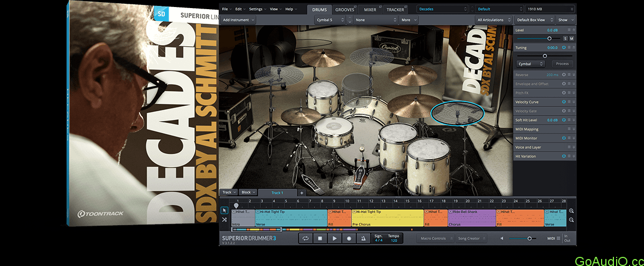Open the MIDI menu icon
Screen dimensions: 644x266
point(558,238)
